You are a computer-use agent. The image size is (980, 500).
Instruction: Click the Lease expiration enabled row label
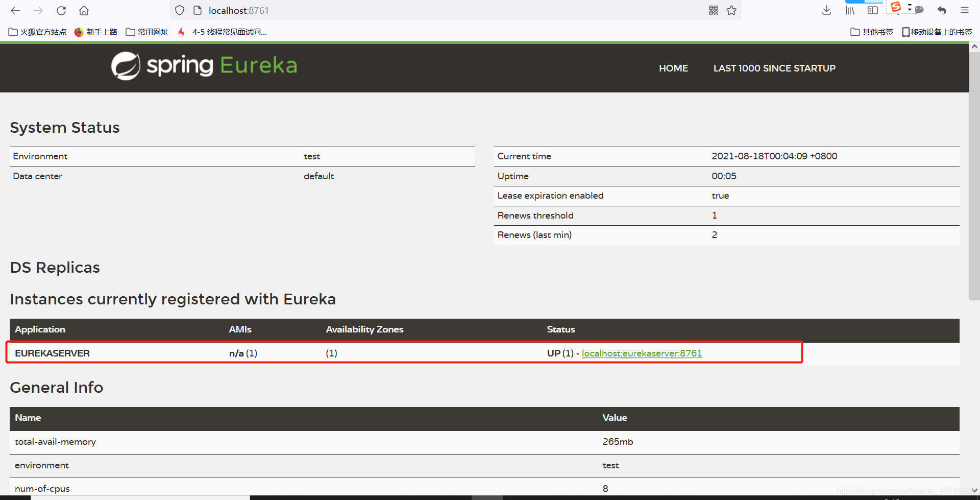click(550, 196)
